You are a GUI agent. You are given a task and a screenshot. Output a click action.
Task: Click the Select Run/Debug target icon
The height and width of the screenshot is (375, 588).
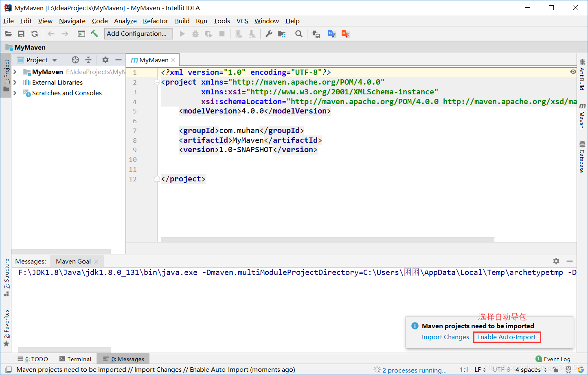click(x=81, y=34)
